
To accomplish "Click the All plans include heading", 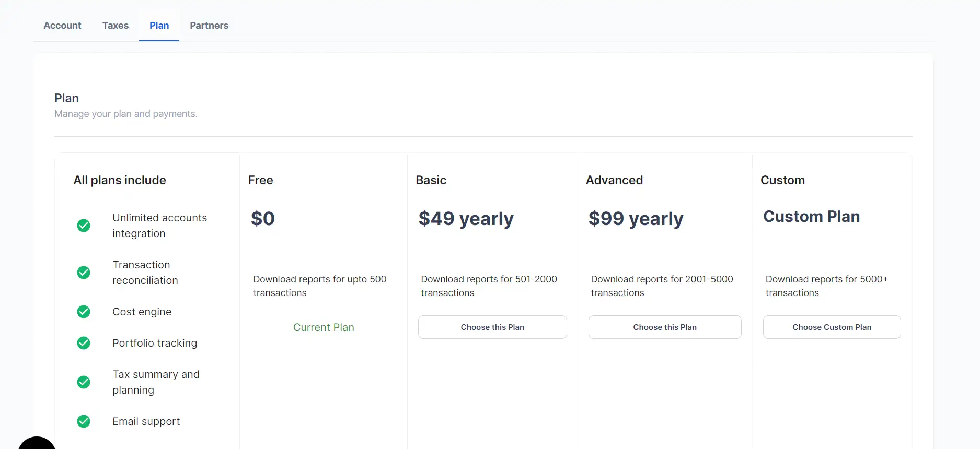I will tap(120, 180).
